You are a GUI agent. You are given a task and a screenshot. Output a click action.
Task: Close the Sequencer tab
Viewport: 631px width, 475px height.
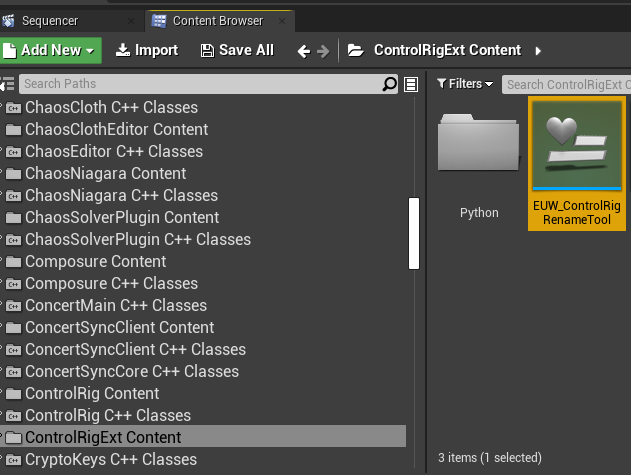(131, 21)
